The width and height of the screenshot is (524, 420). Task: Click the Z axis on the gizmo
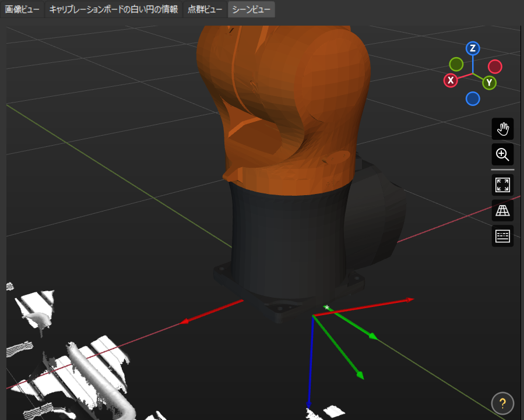[x=473, y=49]
